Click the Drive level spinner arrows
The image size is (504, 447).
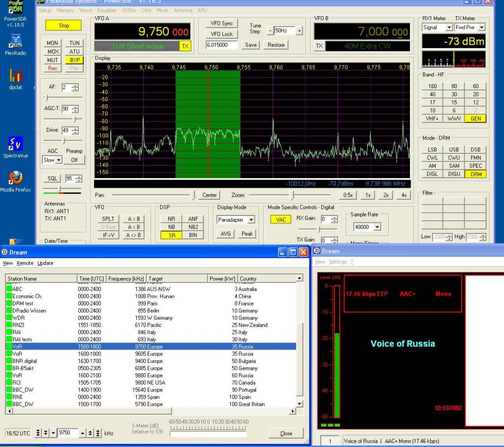75,131
